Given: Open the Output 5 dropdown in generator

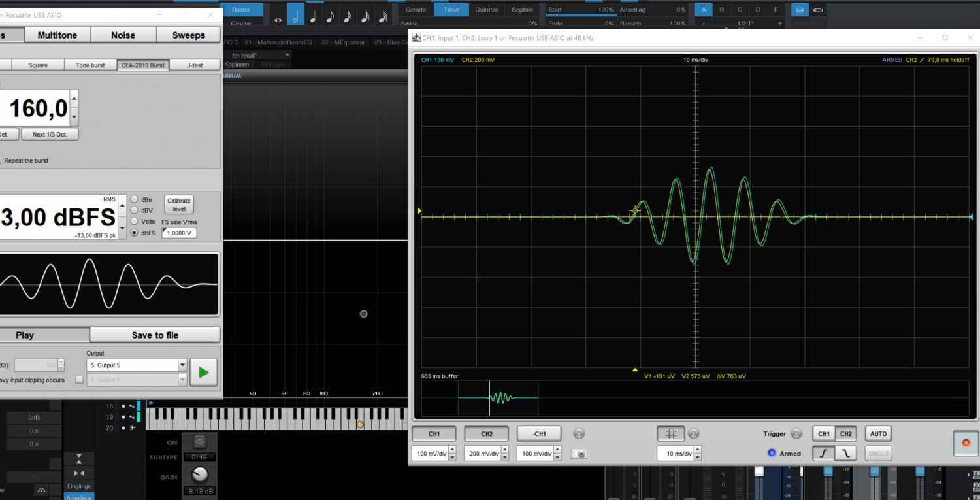Looking at the screenshot, I should [x=137, y=365].
